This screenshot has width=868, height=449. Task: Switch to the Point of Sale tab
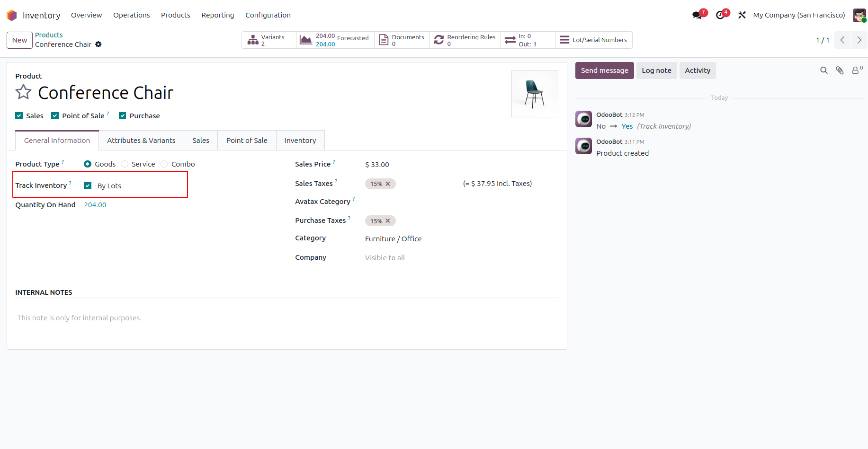247,141
